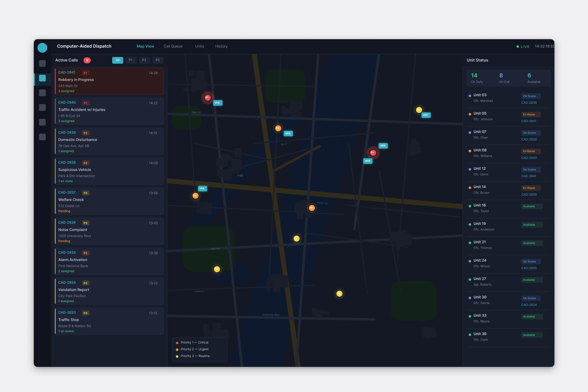Click the On Scene badge for Unit 12
588x392 pixels.
[x=531, y=170]
